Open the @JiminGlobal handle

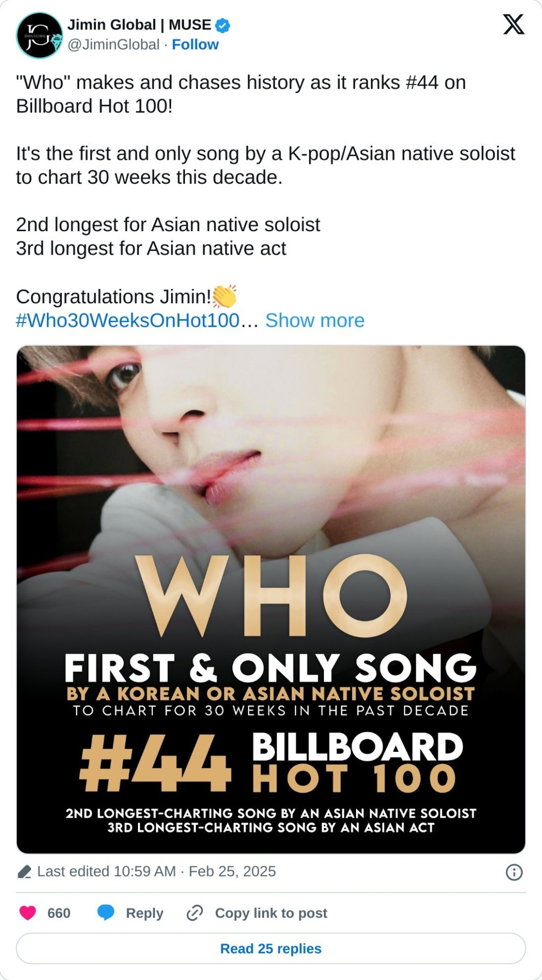[113, 45]
